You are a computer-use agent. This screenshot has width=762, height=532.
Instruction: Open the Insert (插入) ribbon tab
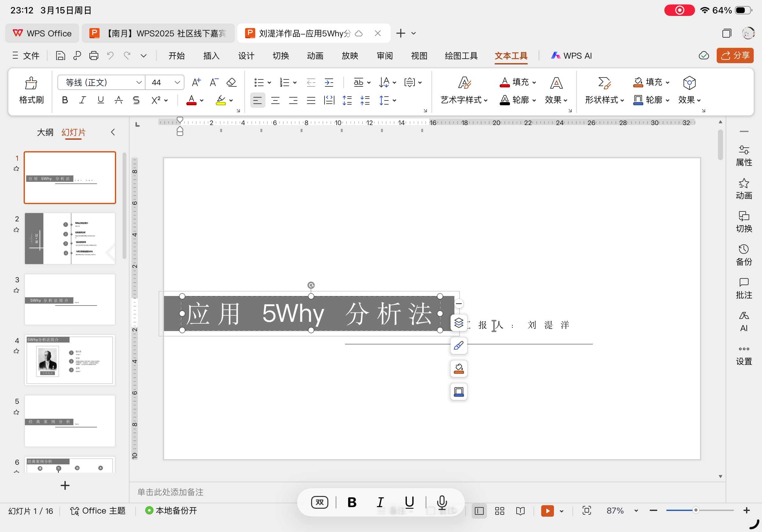point(212,56)
